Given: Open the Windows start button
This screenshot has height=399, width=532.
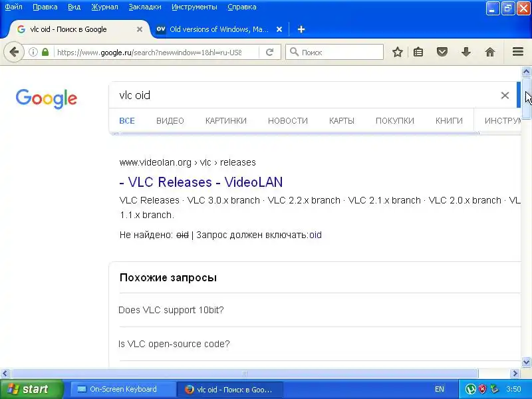Looking at the screenshot, I should coord(31,389).
